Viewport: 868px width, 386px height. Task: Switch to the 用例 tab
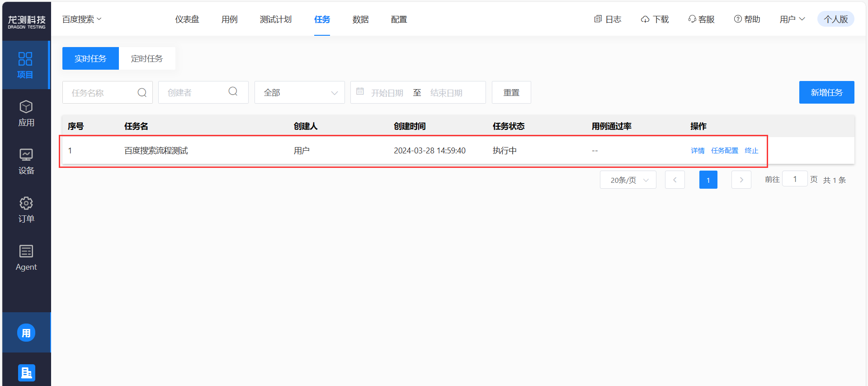point(230,19)
